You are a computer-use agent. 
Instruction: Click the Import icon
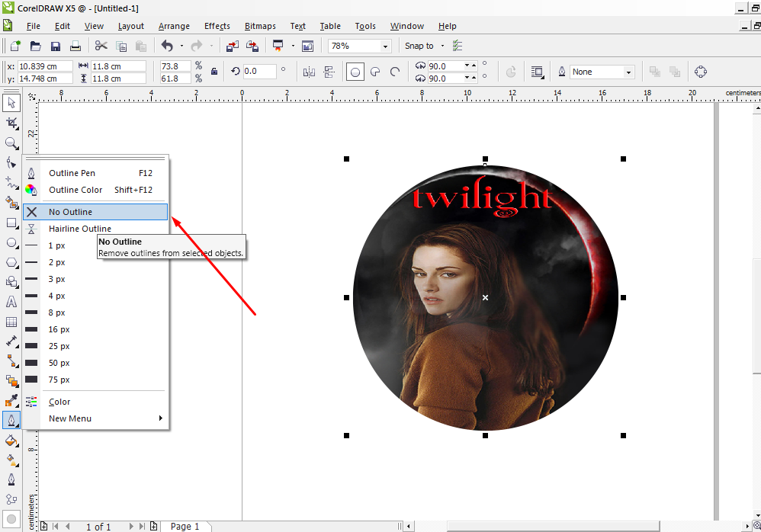pyautogui.click(x=233, y=46)
